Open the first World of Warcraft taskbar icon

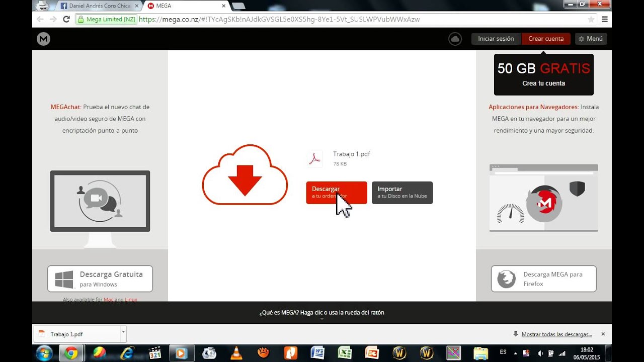(x=399, y=353)
